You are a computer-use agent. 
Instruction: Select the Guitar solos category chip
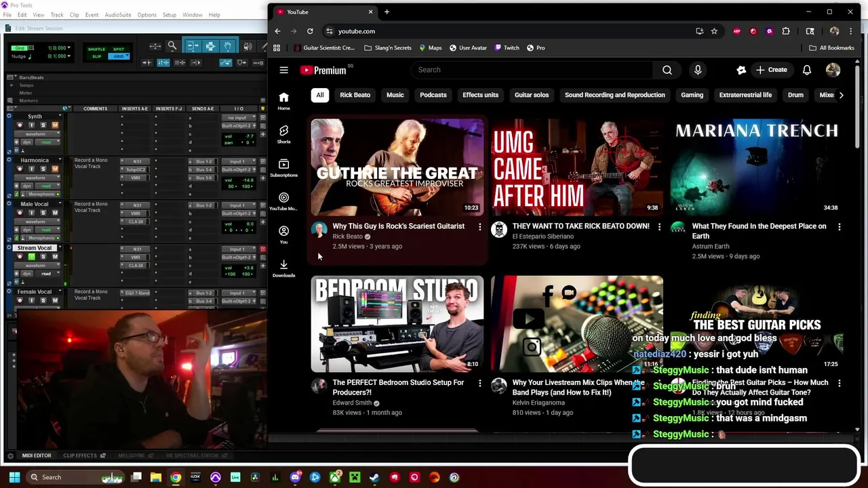532,95
